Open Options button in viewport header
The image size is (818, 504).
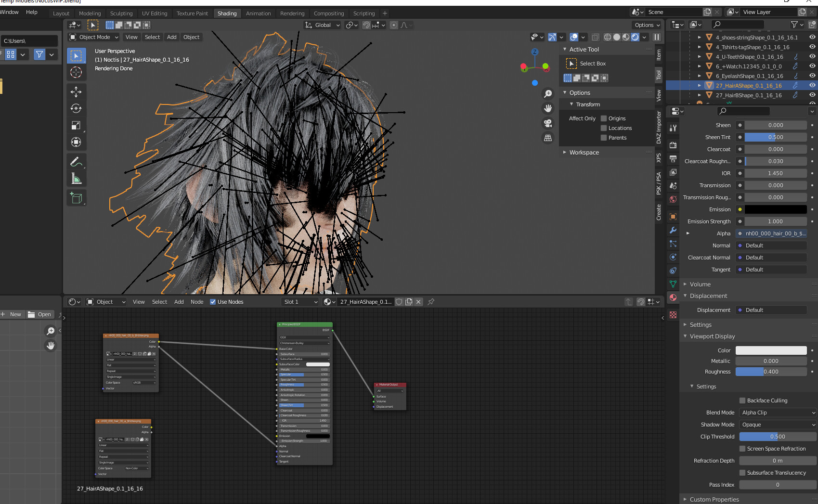click(x=647, y=25)
